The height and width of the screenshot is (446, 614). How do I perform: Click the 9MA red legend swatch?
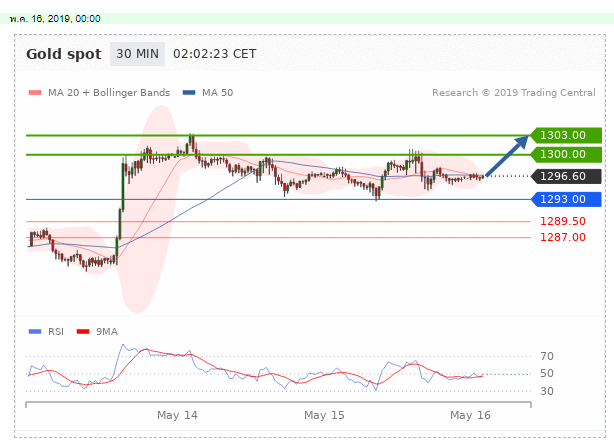(x=83, y=332)
